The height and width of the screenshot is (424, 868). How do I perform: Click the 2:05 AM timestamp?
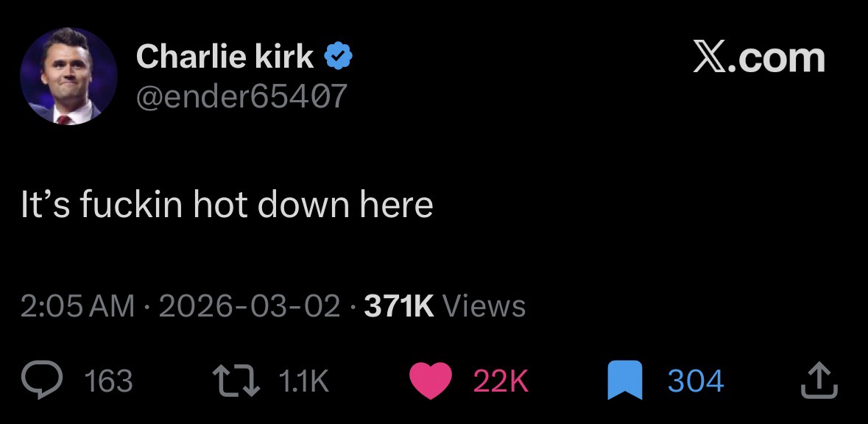click(77, 305)
